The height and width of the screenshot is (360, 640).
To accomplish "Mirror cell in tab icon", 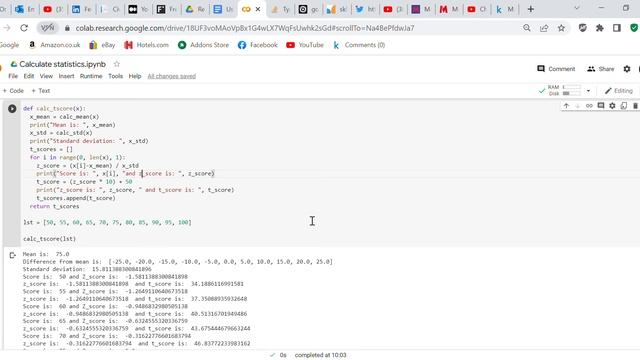I will click(x=624, y=106).
